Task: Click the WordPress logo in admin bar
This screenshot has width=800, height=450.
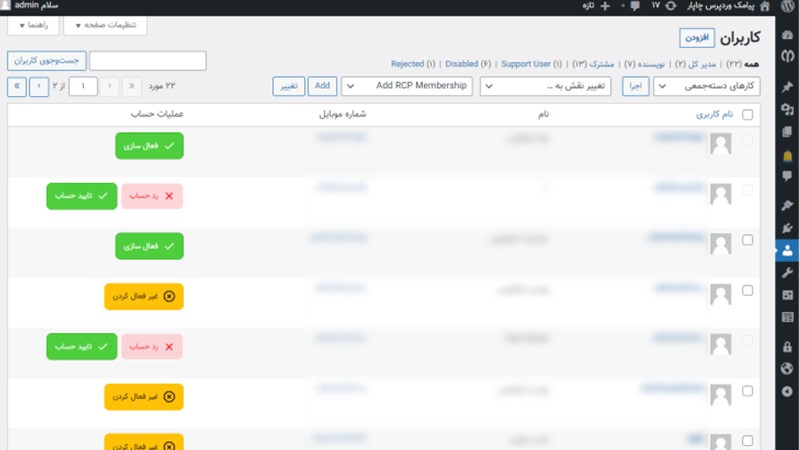Action: pos(789,6)
